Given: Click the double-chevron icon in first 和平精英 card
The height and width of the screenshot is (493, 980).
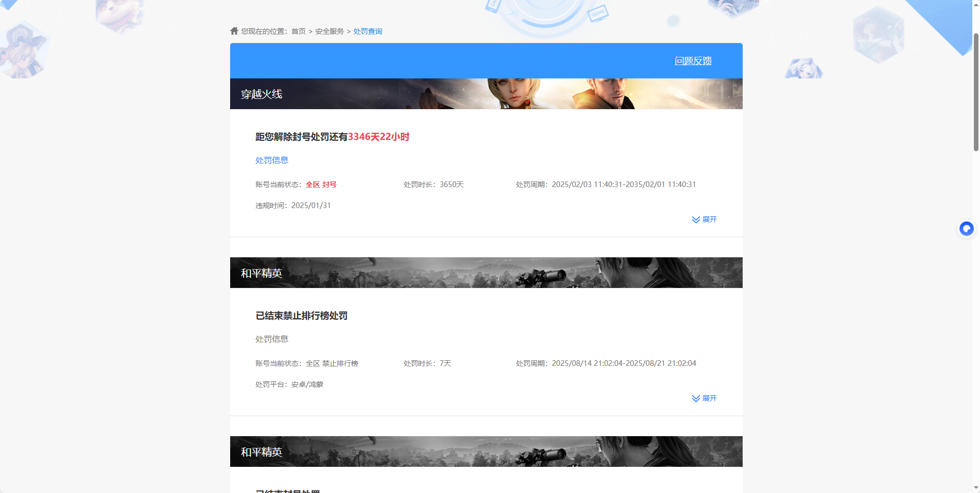Looking at the screenshot, I should pyautogui.click(x=696, y=399).
